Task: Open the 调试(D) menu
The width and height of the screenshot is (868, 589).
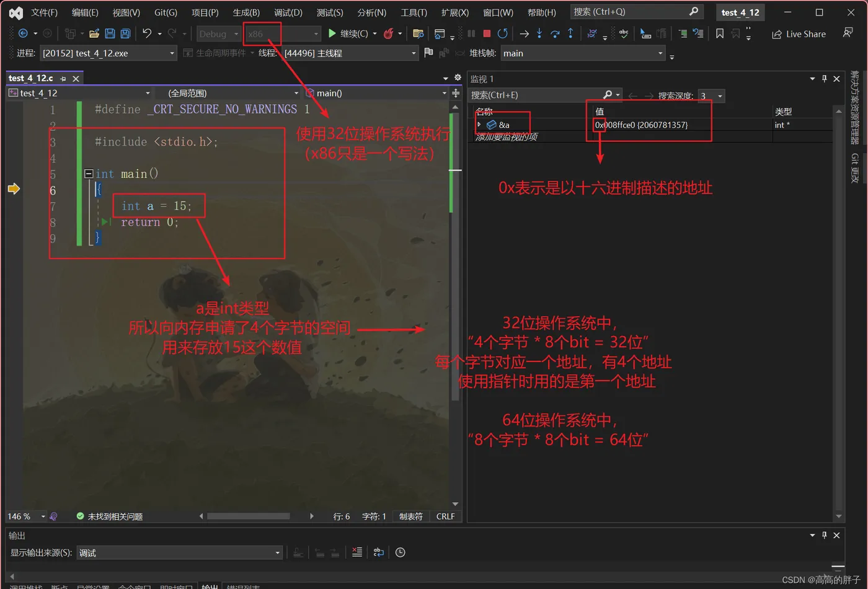Action: tap(288, 12)
